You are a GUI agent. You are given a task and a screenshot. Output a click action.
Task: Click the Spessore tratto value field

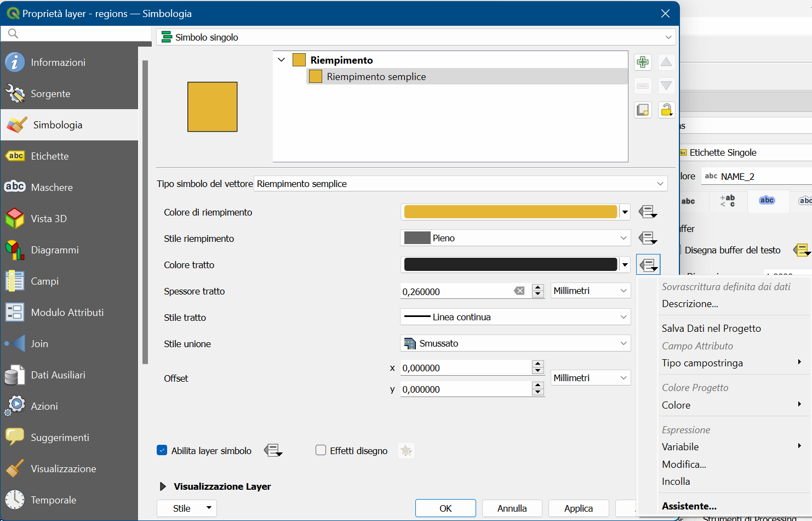coord(456,292)
